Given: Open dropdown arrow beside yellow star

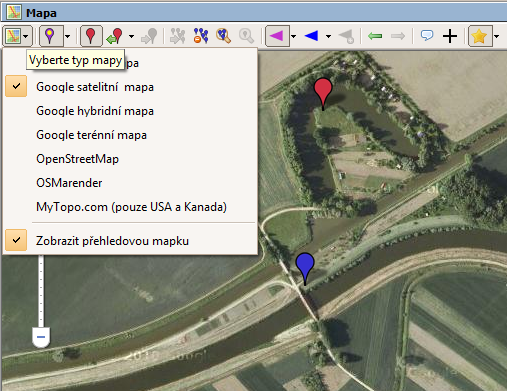Looking at the screenshot, I should tap(497, 36).
